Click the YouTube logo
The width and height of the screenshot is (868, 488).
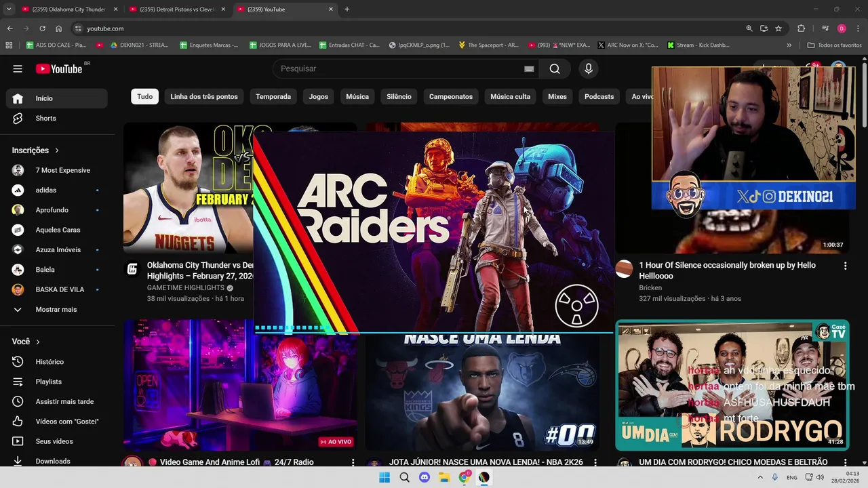(59, 68)
